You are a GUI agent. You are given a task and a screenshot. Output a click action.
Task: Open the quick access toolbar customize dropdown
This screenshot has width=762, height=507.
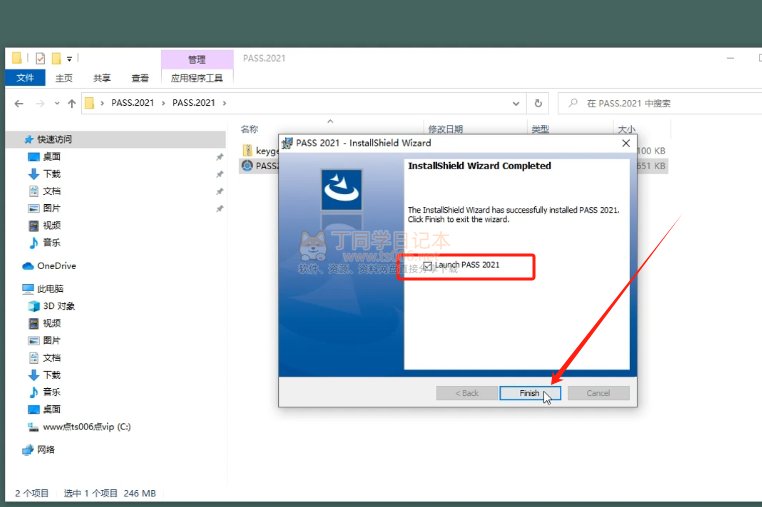pos(69,59)
